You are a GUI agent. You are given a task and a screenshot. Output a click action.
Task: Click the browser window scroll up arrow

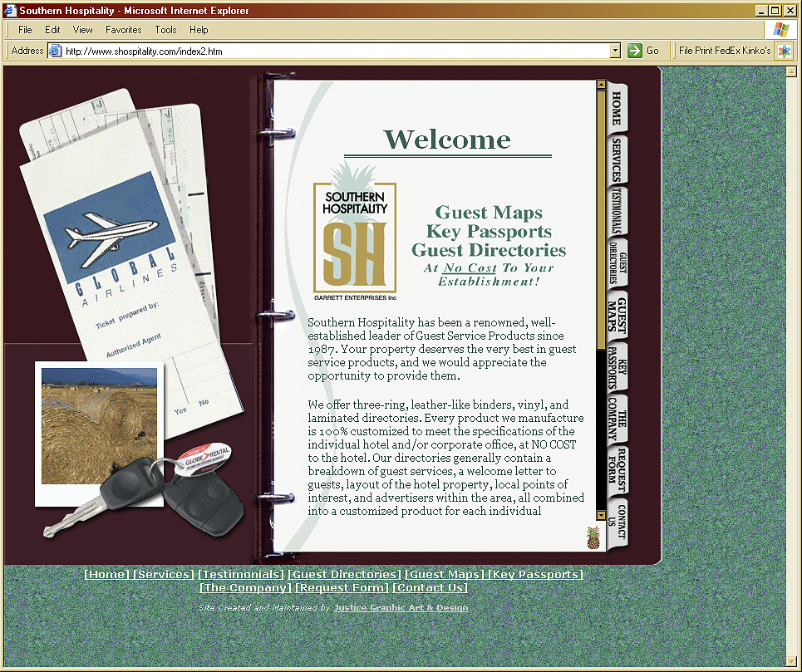tap(791, 71)
